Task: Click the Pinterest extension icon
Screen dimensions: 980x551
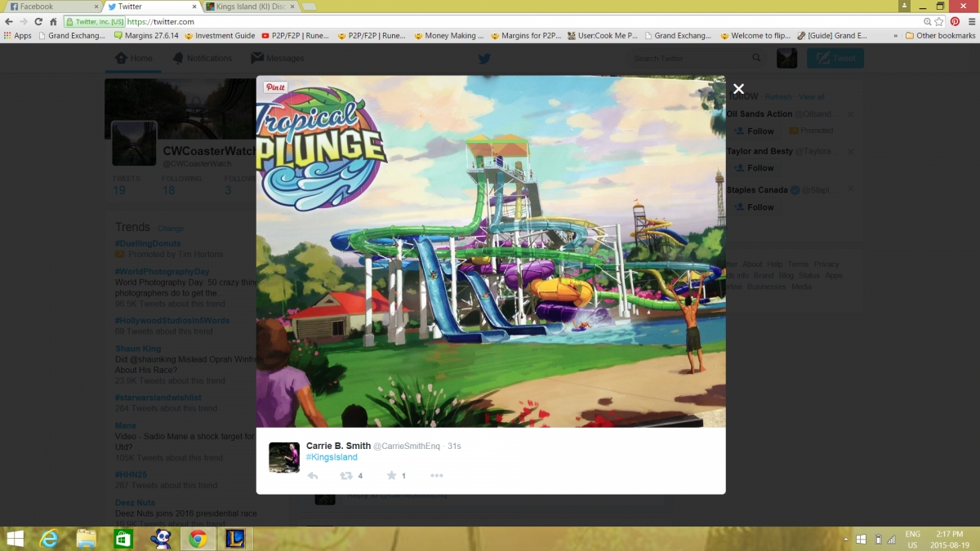Action: 955,22
